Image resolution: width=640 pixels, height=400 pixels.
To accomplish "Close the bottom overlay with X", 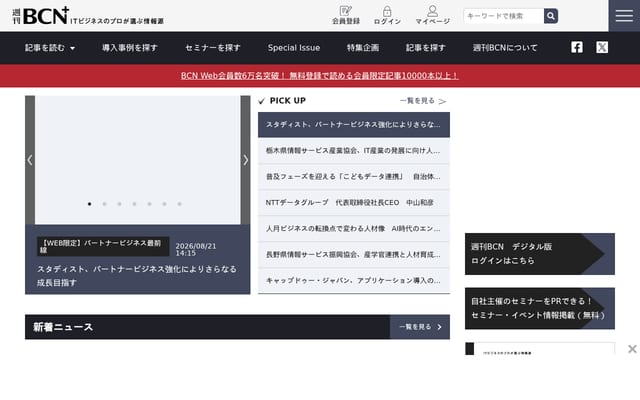I will coord(632,349).
